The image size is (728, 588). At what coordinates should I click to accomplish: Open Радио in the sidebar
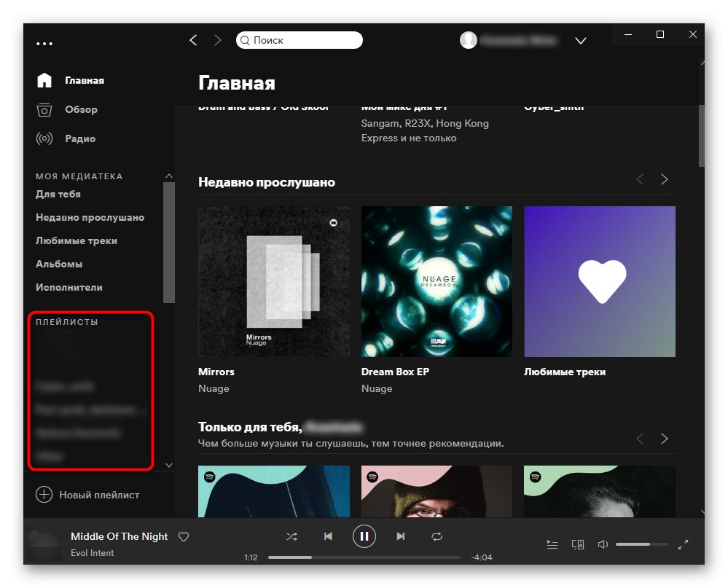tap(80, 138)
